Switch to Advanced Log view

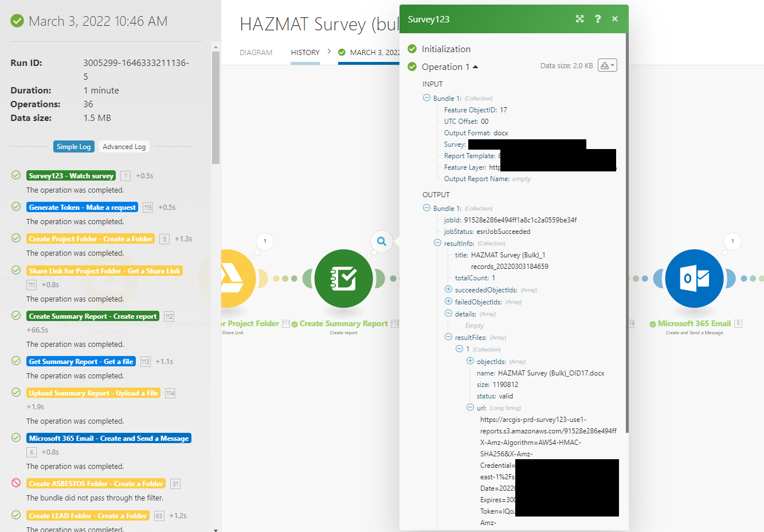click(124, 146)
